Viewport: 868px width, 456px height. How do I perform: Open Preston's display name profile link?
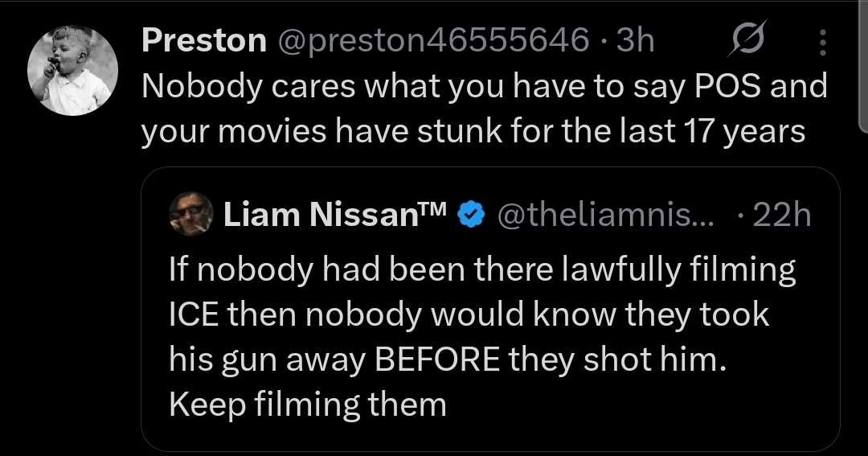coord(203,41)
